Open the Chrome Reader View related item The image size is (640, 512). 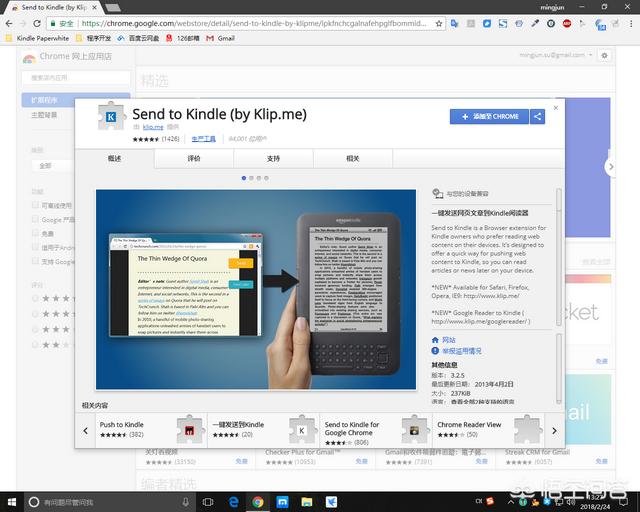(489, 430)
